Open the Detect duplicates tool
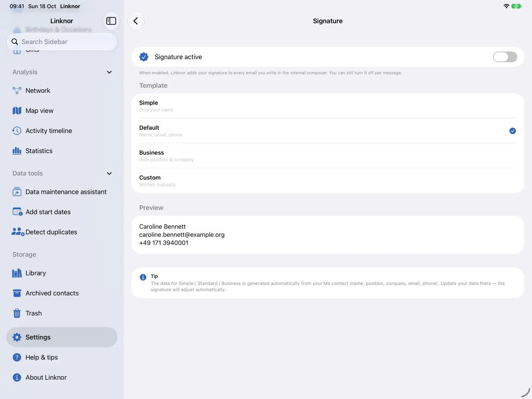The height and width of the screenshot is (399, 532). click(x=62, y=232)
